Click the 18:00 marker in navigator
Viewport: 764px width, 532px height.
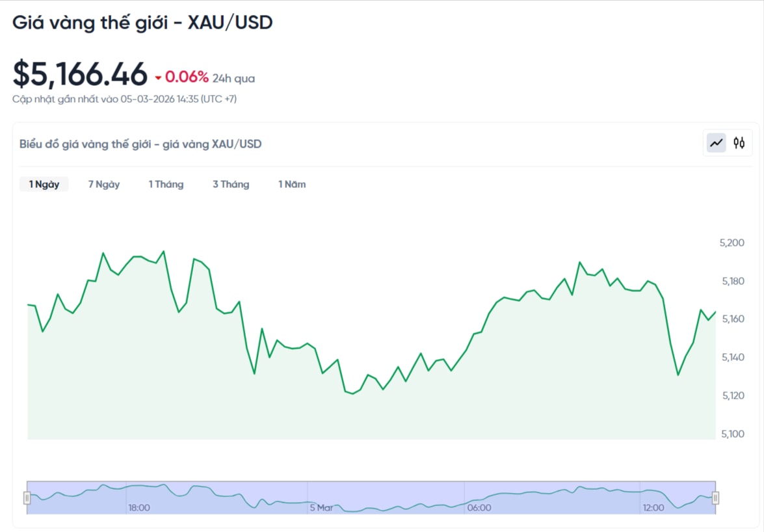139,507
